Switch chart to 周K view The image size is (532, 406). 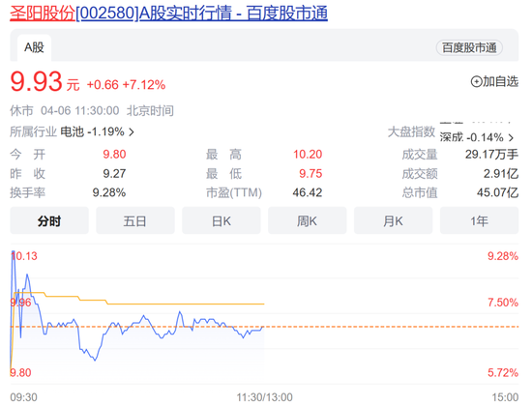click(307, 221)
